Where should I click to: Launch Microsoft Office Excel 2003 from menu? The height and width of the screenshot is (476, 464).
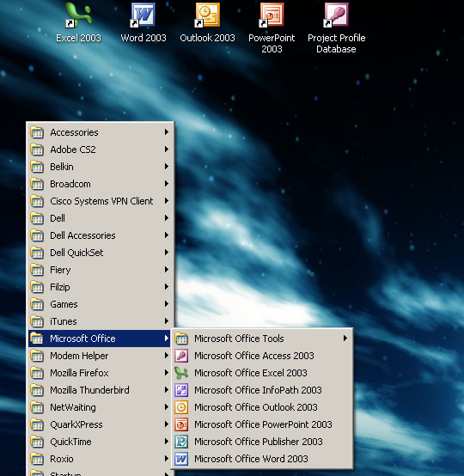pyautogui.click(x=263, y=373)
